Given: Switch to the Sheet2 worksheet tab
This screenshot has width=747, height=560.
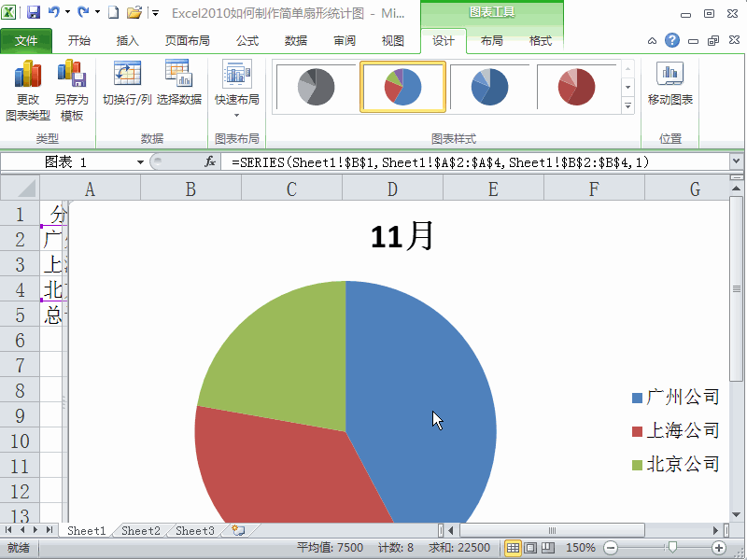Looking at the screenshot, I should (139, 530).
